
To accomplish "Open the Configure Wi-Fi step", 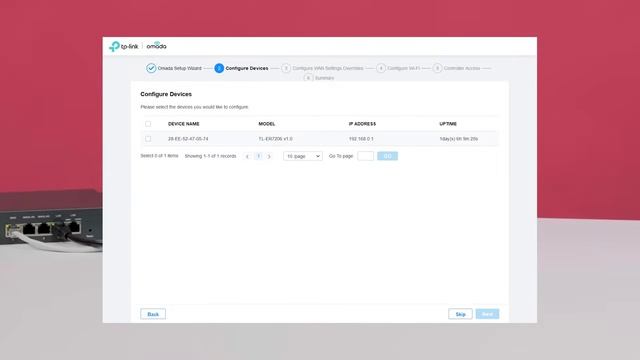I will tap(398, 68).
